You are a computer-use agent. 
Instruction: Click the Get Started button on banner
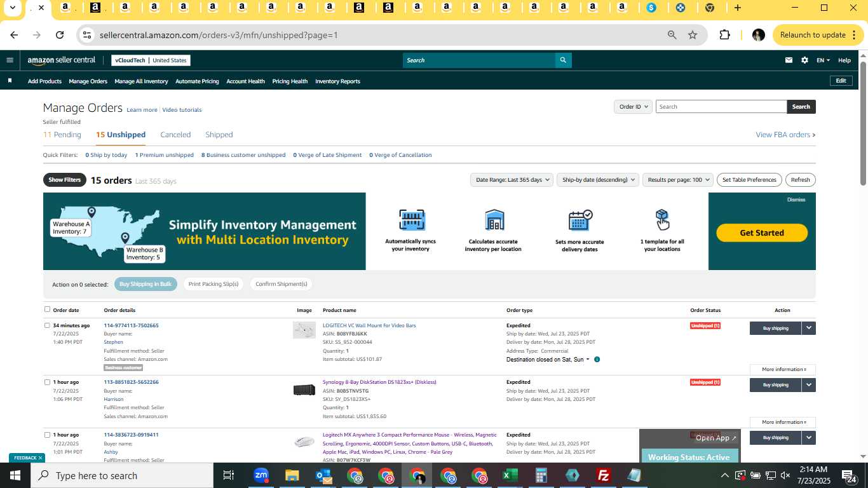click(762, 233)
